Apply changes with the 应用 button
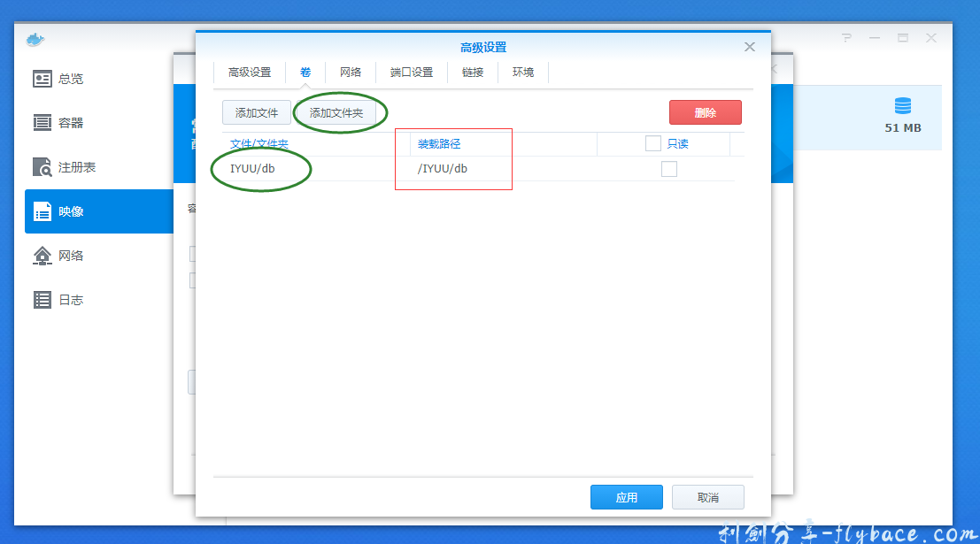Screen dimensions: 980x544 [626, 496]
